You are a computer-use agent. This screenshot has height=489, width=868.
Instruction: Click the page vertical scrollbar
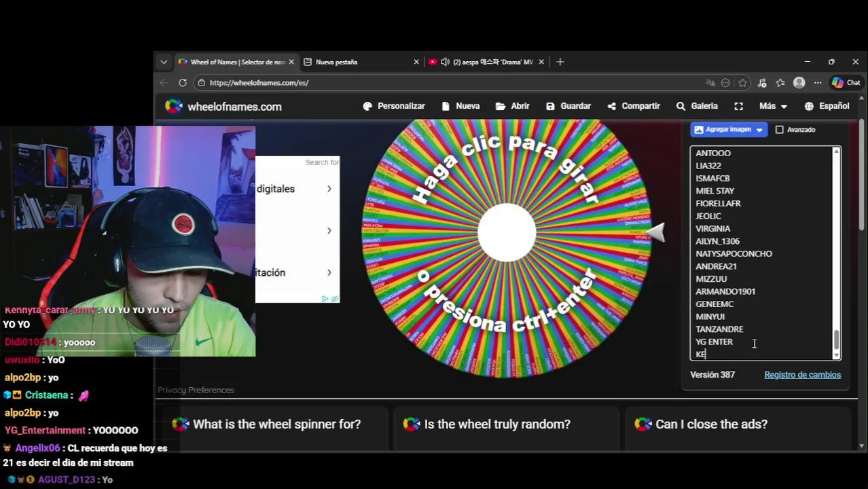pos(861,175)
